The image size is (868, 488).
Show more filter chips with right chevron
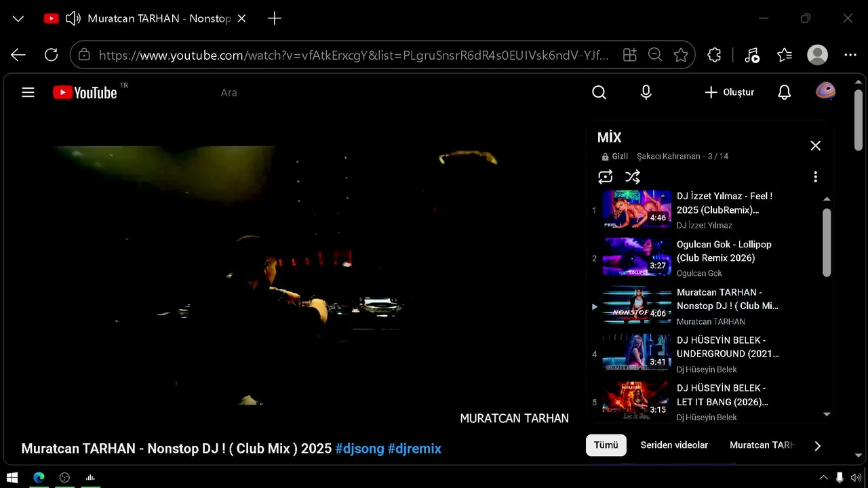817,445
